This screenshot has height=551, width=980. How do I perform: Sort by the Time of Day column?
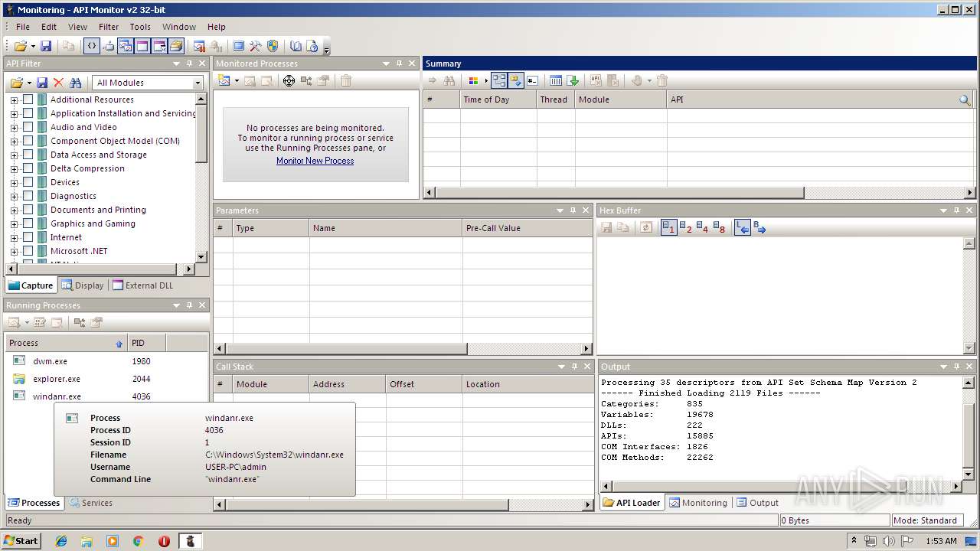coord(498,99)
